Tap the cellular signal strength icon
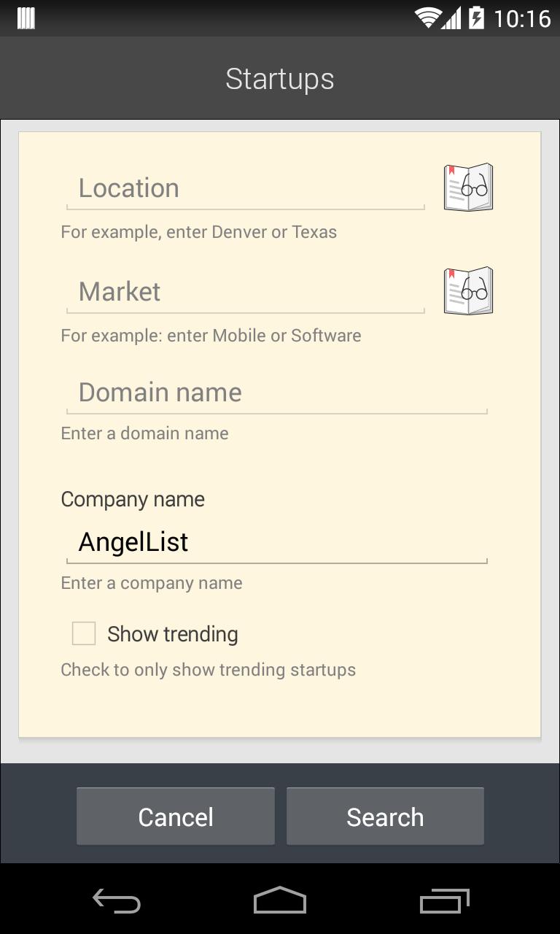Screen dimensions: 560x934 (451, 18)
